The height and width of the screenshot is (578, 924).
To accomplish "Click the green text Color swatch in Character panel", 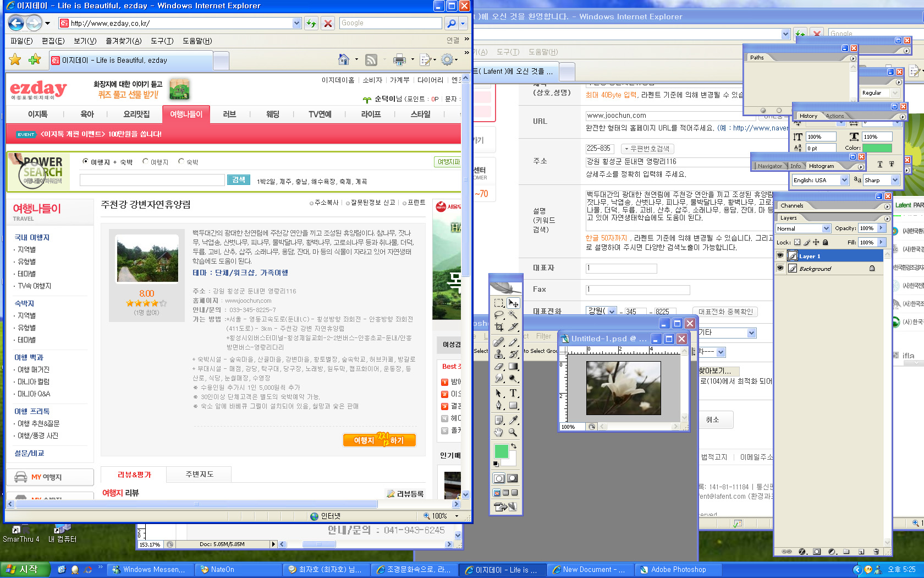I will click(x=877, y=148).
